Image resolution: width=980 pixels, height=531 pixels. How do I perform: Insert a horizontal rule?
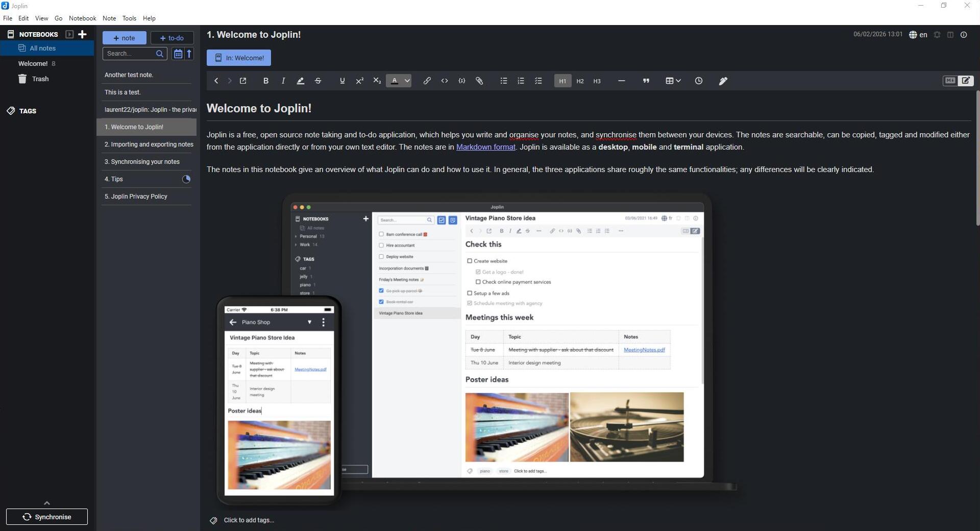pos(621,81)
